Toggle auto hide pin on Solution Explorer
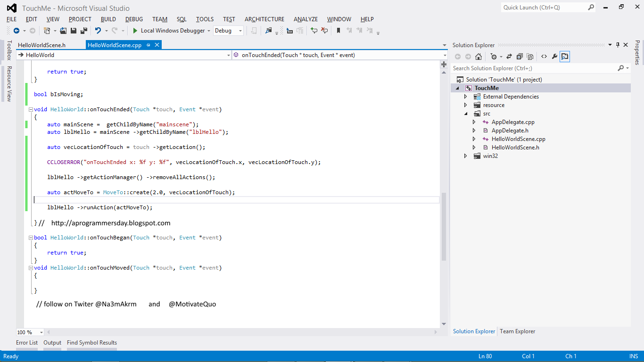The width and height of the screenshot is (644, 362). [618, 45]
